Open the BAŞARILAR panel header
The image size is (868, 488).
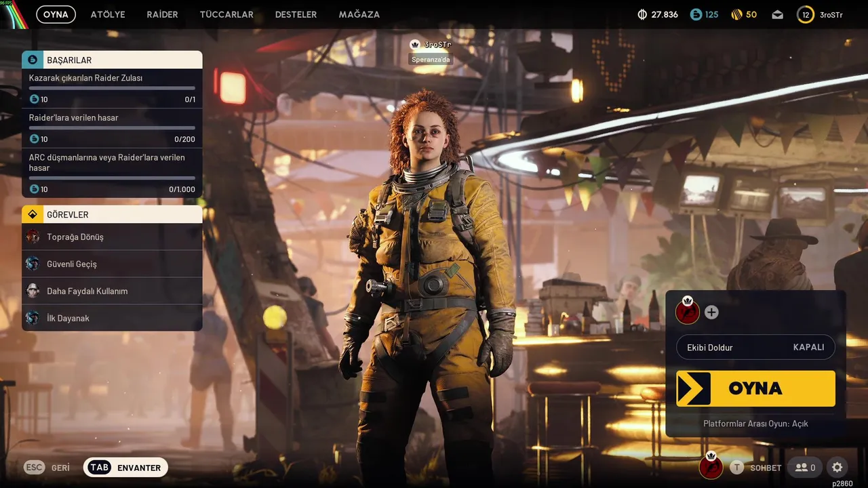pos(112,60)
